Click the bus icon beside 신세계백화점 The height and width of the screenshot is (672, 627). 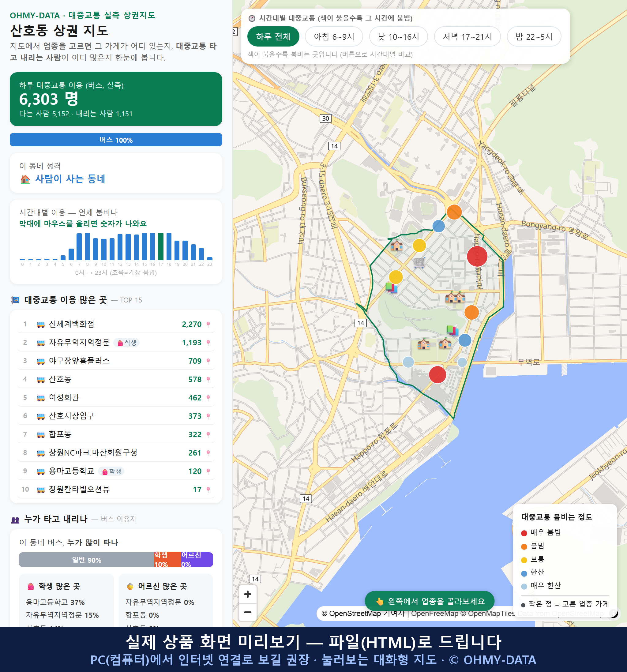pos(40,325)
